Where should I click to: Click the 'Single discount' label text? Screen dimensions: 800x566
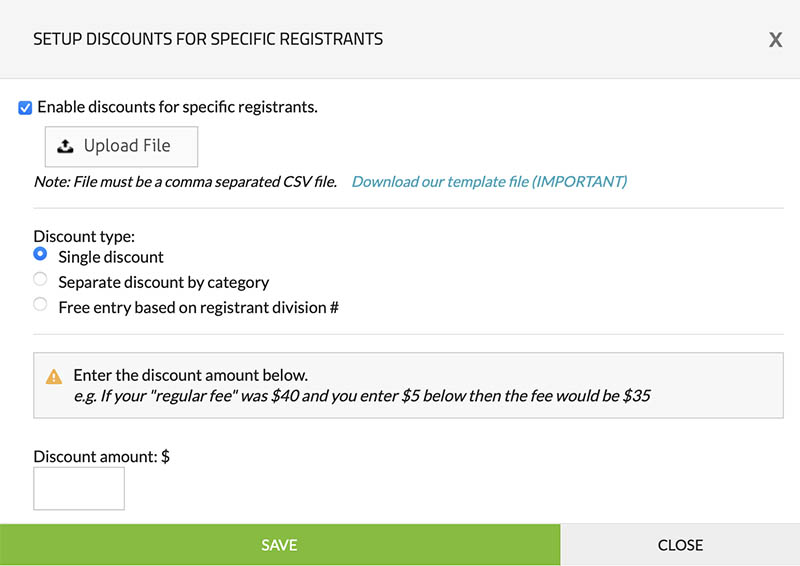pos(111,257)
